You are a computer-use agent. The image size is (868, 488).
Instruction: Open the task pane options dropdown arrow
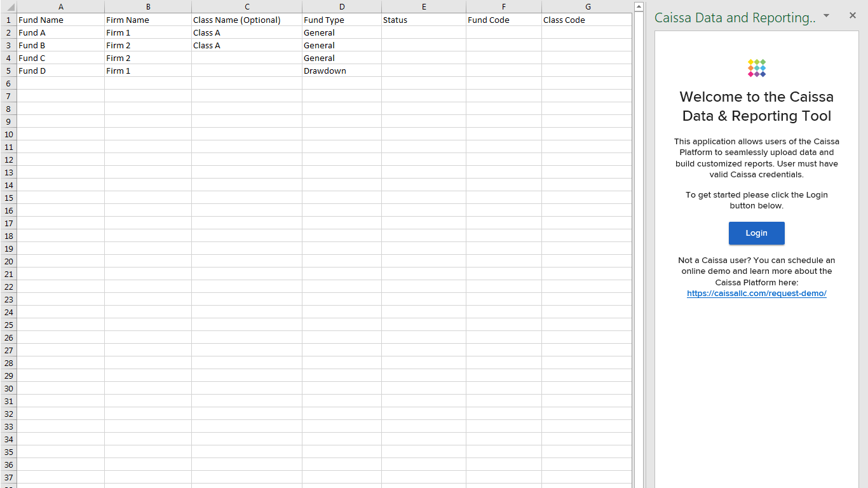[826, 15]
